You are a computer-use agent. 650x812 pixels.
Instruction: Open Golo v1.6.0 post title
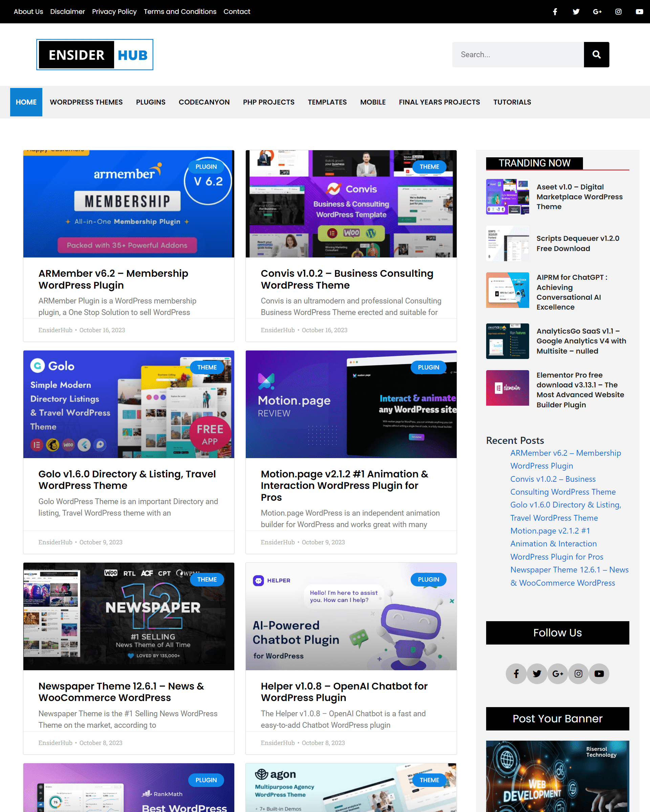coord(127,479)
